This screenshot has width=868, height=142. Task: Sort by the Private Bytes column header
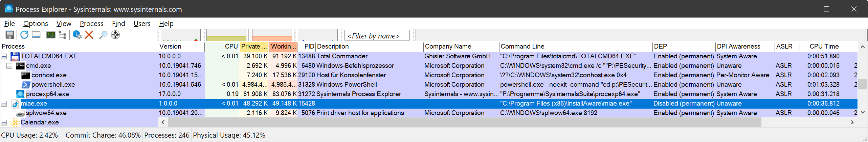[254, 47]
